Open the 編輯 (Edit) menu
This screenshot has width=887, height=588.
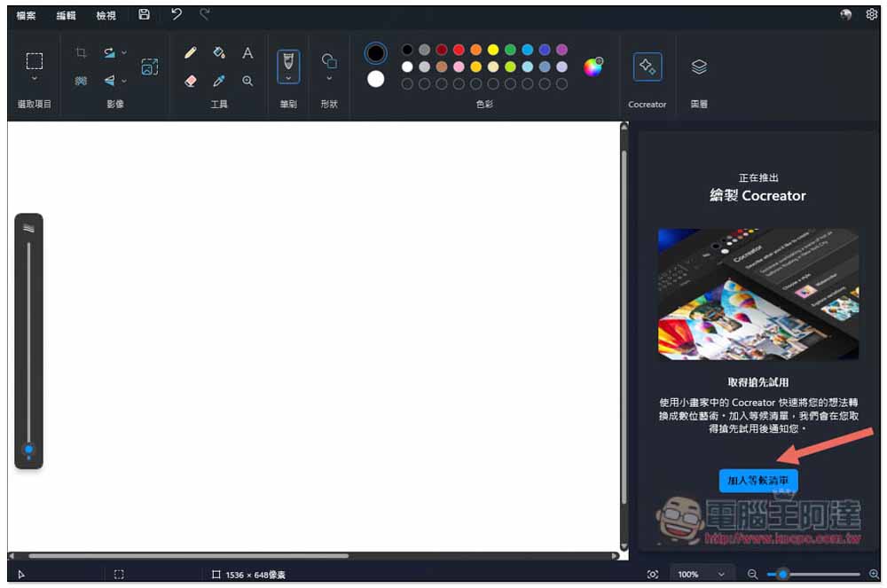tap(66, 15)
